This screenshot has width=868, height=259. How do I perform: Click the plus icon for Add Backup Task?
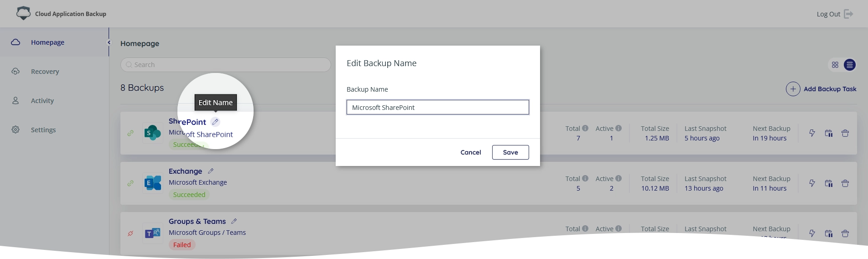tap(793, 89)
